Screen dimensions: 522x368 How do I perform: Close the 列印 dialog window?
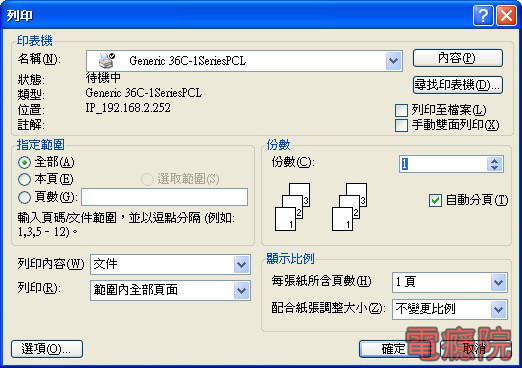(x=506, y=15)
